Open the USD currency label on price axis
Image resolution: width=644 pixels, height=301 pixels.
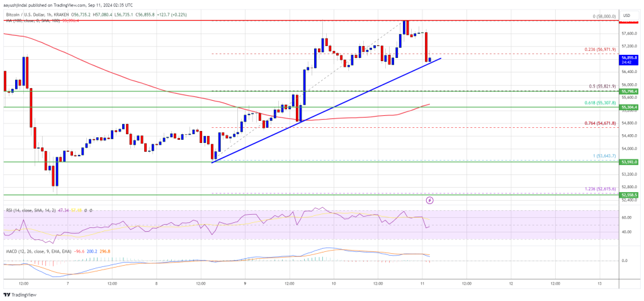(x=627, y=15)
